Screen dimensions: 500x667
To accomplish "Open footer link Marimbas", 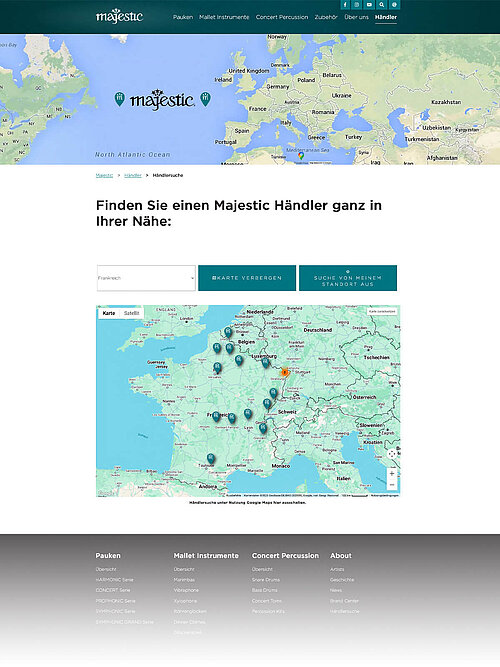I will [x=184, y=580].
